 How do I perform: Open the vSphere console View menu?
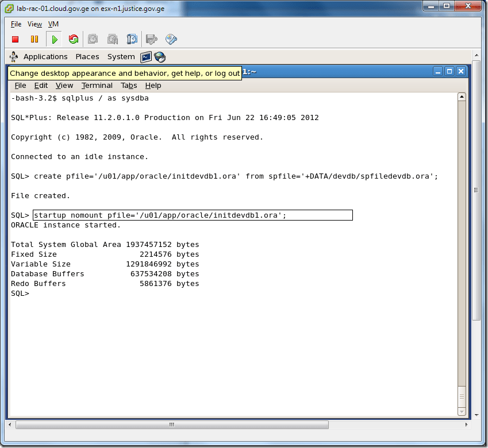coord(34,24)
